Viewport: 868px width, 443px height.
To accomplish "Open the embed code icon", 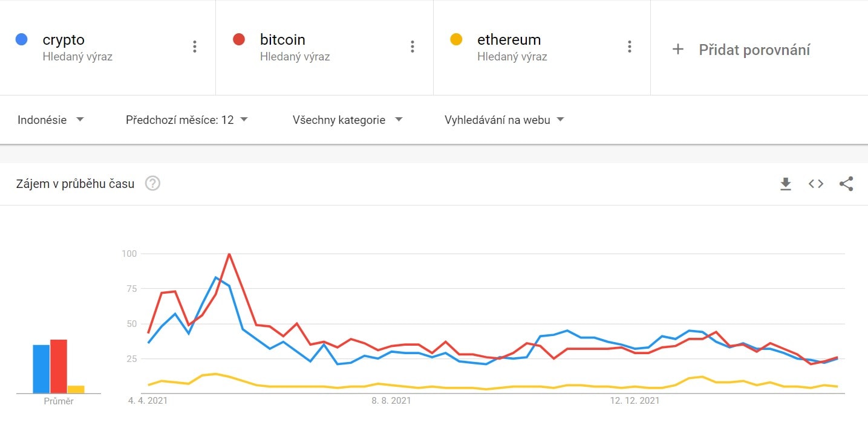I will (x=816, y=184).
